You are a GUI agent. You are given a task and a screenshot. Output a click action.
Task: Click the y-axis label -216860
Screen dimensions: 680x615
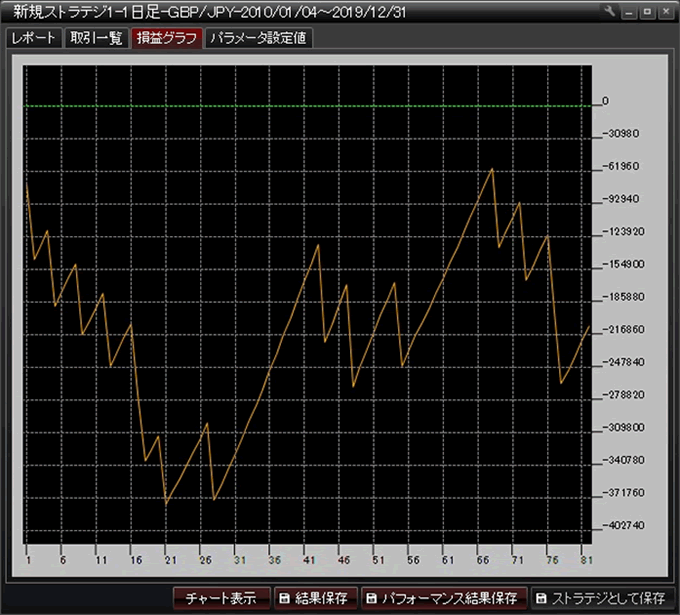(624, 330)
